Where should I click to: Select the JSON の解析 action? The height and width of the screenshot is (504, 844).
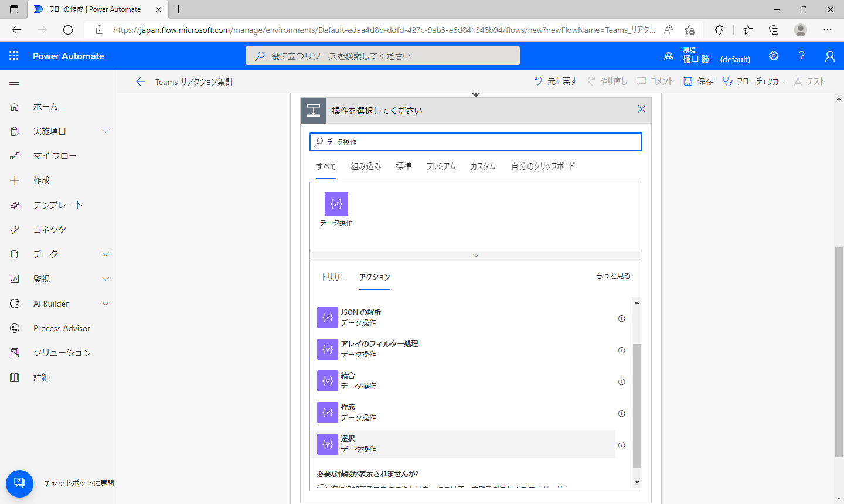point(463,318)
